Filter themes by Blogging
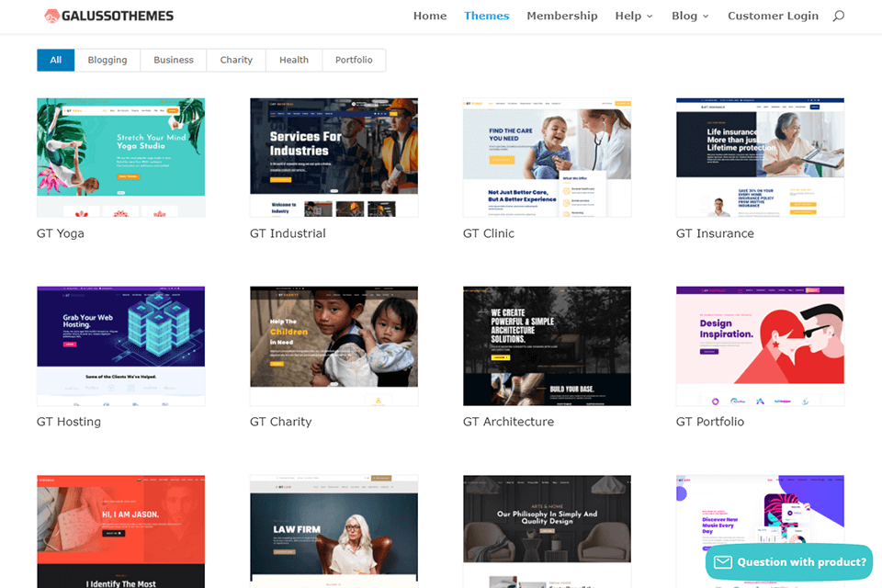 pyautogui.click(x=107, y=61)
